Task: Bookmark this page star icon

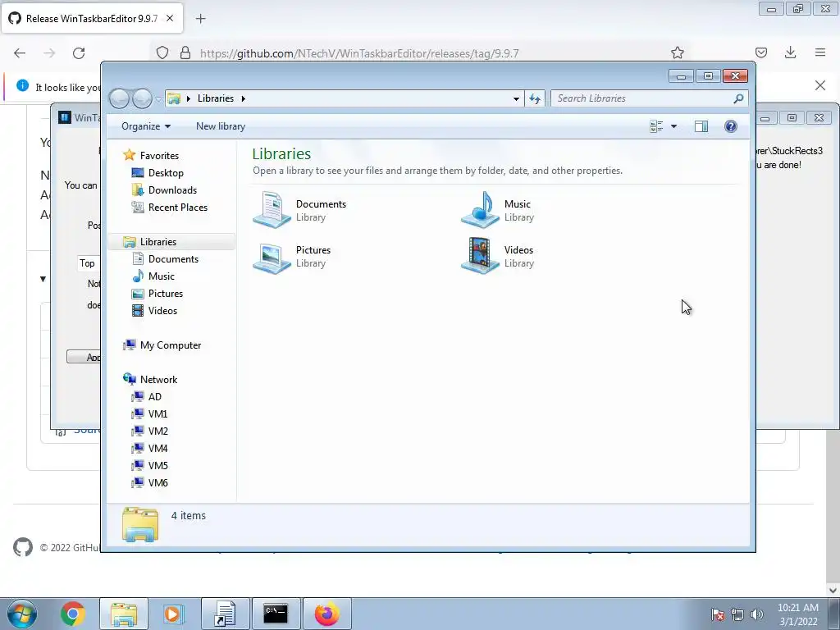Action: pyautogui.click(x=677, y=52)
